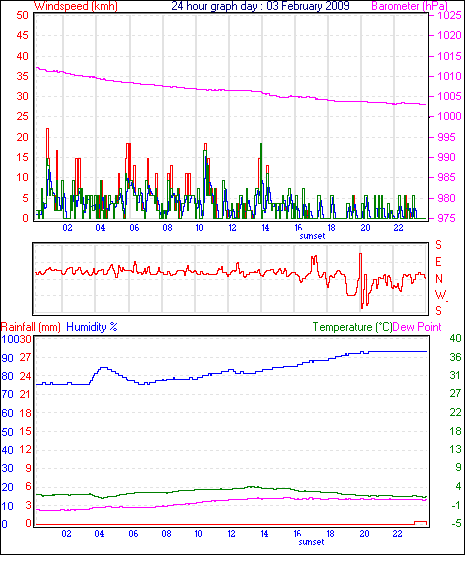
Task: Click the "sunset" label under the windspeed chart
Action: [312, 236]
